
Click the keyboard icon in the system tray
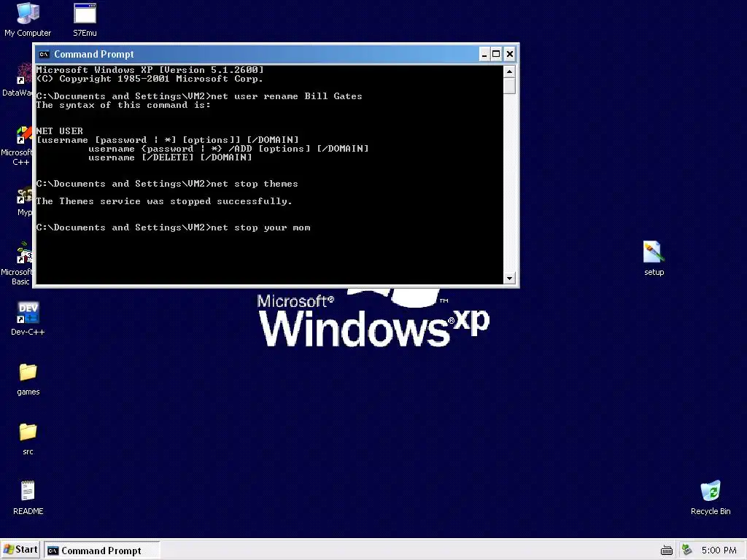667,551
